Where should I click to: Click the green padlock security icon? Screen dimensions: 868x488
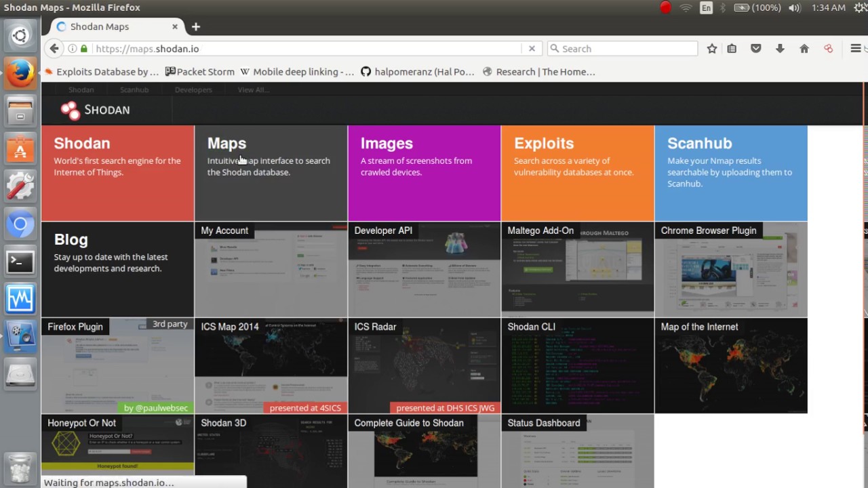(84, 49)
